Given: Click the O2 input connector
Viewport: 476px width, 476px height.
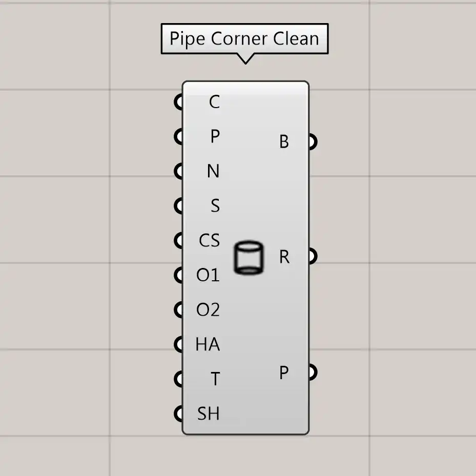Looking at the screenshot, I should pos(178,309).
